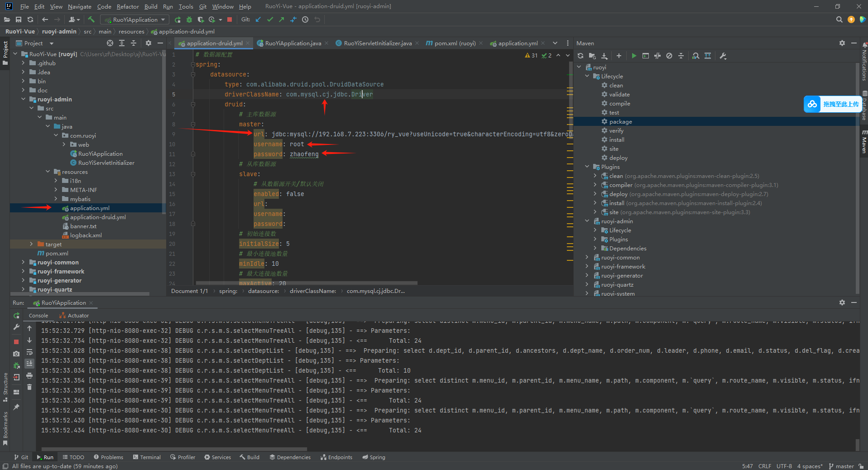Click console horizontal scrollbar
The height and width of the screenshot is (470, 868).
point(174,449)
